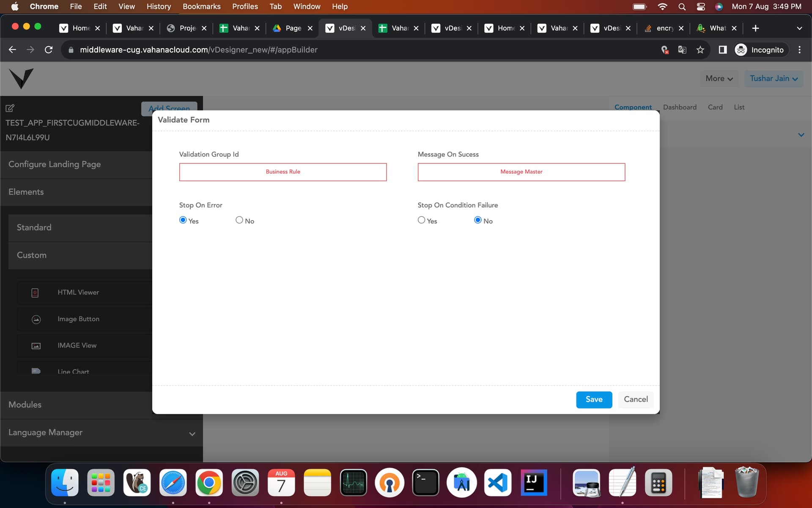Click the IMAGE View element icon
The height and width of the screenshot is (508, 812).
point(36,346)
